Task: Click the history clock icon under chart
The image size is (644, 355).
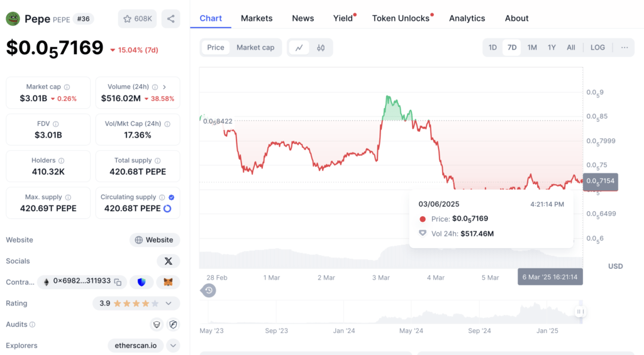Action: 209,290
